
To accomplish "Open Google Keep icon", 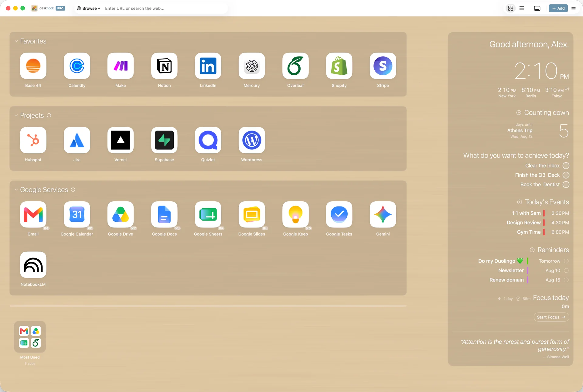I will click(x=295, y=214).
